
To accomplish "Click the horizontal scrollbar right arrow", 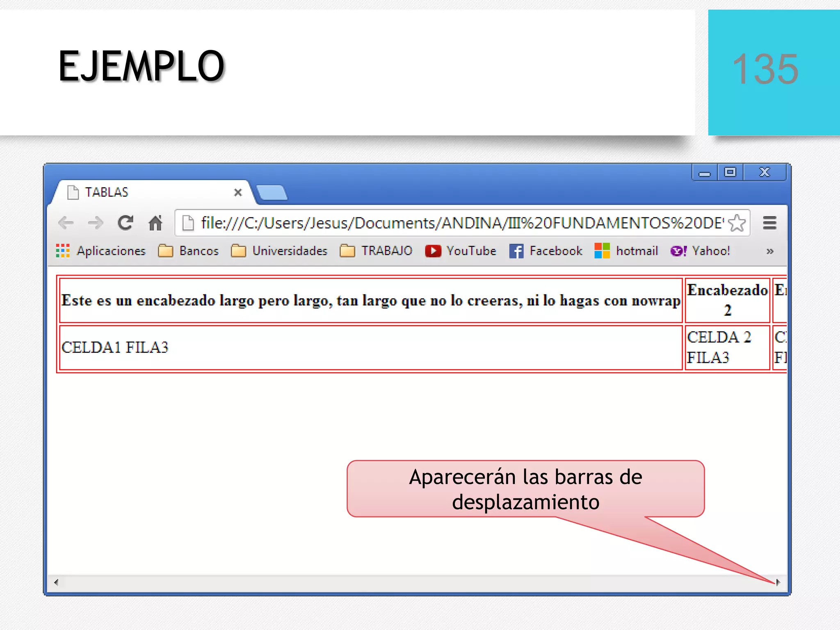I will tap(778, 582).
